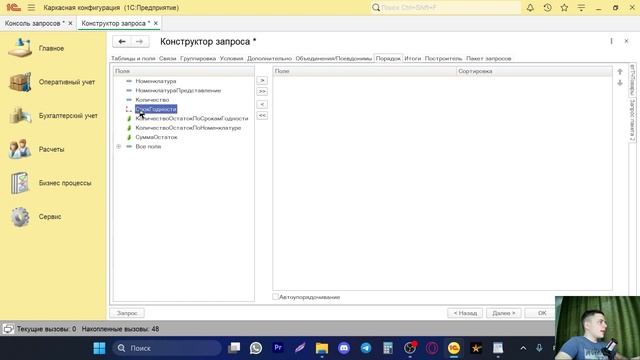Screen dimensions: 640x360
Task: Select КоличествоОстатокПоНоменклатуре field
Action: pos(188,128)
